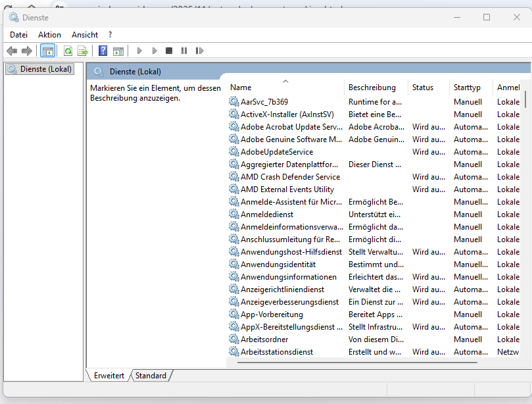Click gear icon beside AdobeUpdateService
532x404 pixels.
click(x=233, y=151)
